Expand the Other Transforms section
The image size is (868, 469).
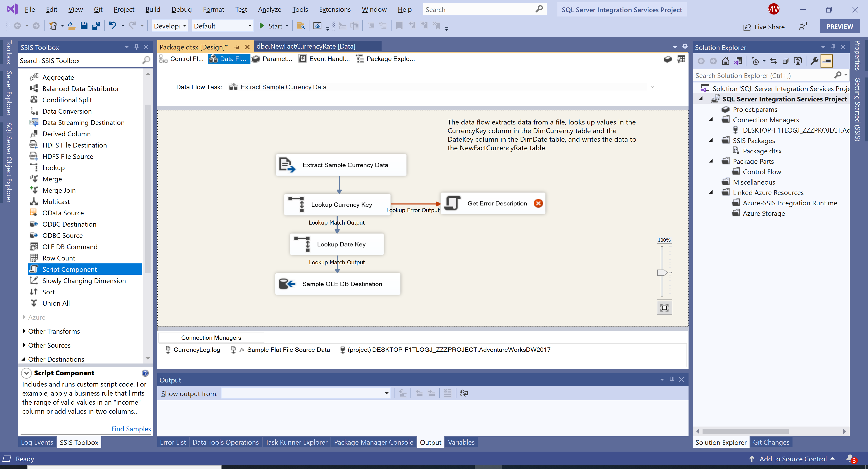pos(24,331)
